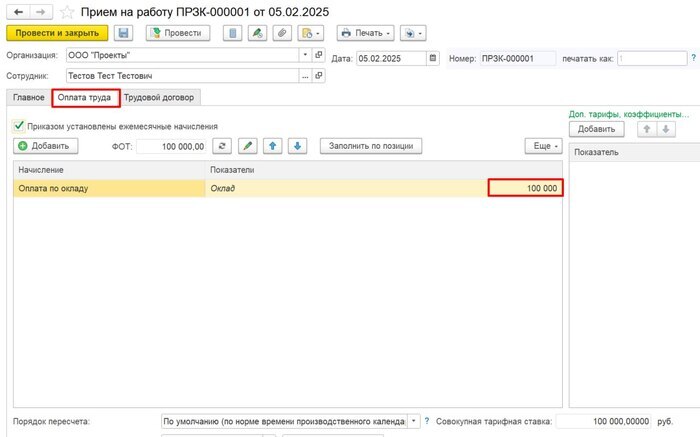Move accrual up with the blue arrow
Viewport: 700px width, 437px height.
click(x=273, y=146)
